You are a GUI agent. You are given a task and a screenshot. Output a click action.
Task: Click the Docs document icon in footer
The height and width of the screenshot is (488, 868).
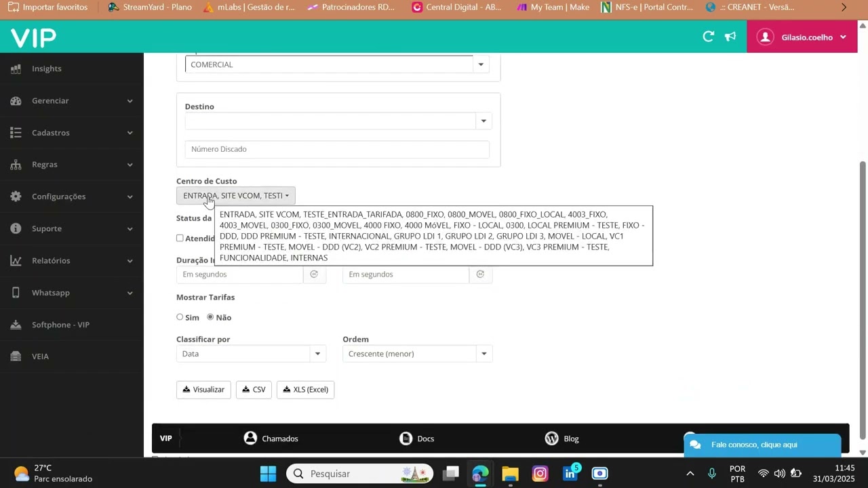point(406,439)
